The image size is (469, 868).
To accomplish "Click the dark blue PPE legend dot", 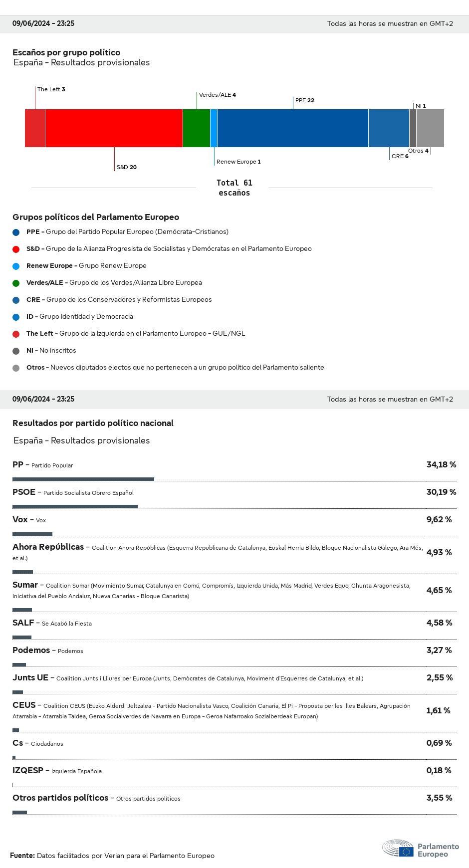I will click(16, 232).
